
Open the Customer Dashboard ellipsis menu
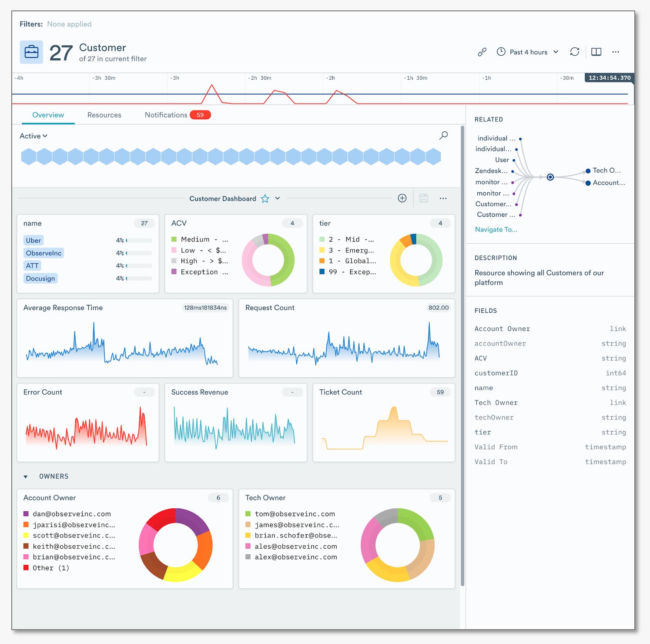[x=443, y=198]
